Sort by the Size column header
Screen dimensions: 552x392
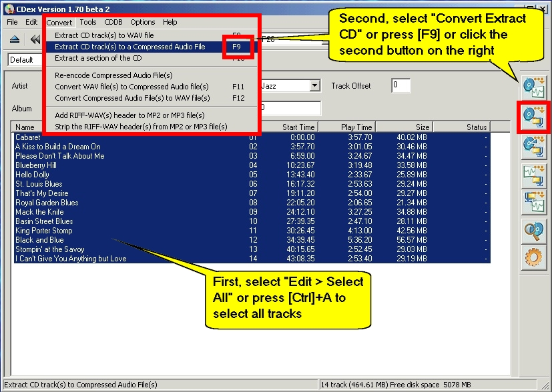coord(404,127)
